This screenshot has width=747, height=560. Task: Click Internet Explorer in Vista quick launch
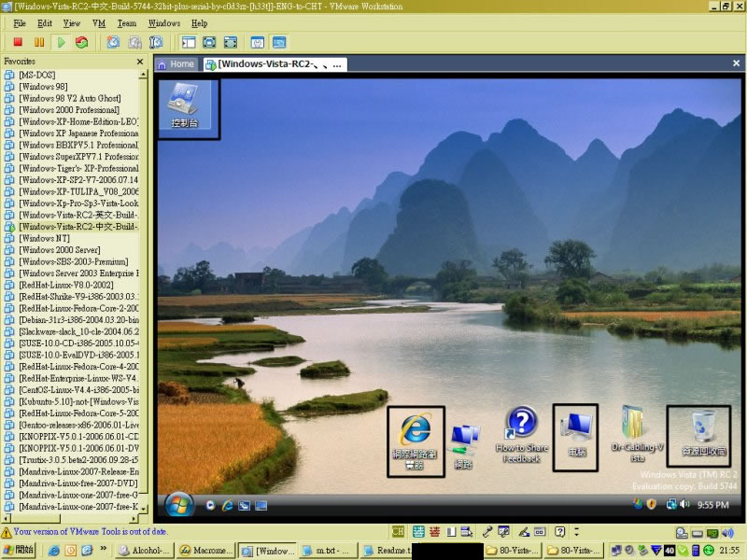(x=227, y=506)
